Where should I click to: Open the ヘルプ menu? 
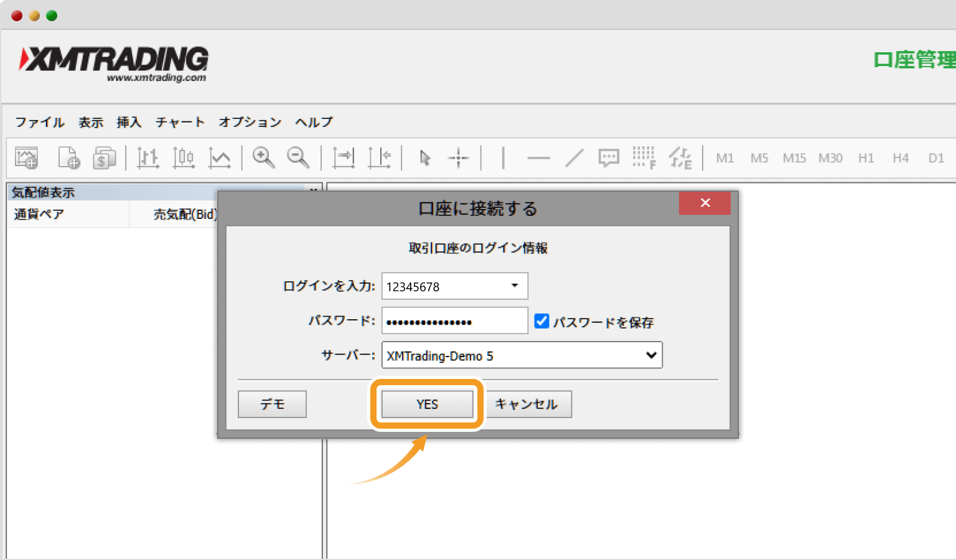pyautogui.click(x=314, y=122)
